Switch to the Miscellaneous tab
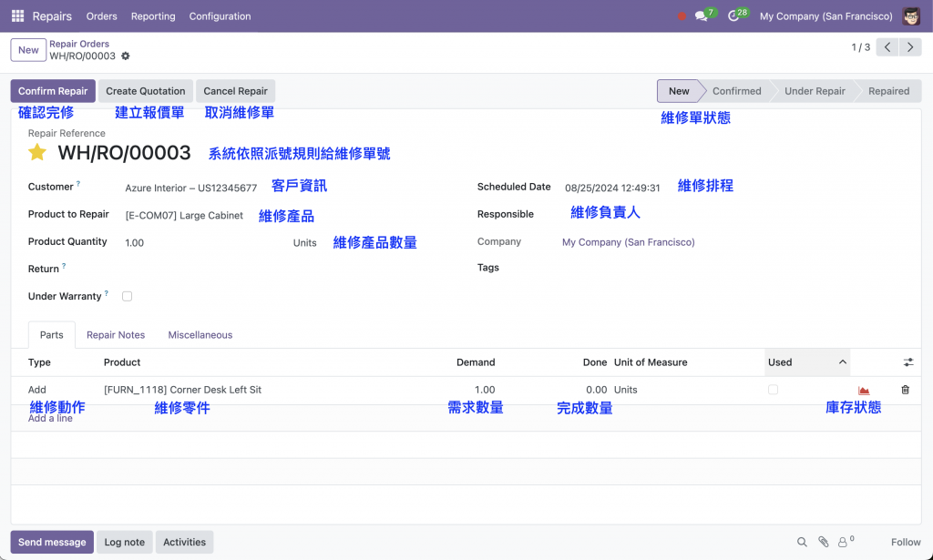The image size is (933, 560). coord(200,335)
